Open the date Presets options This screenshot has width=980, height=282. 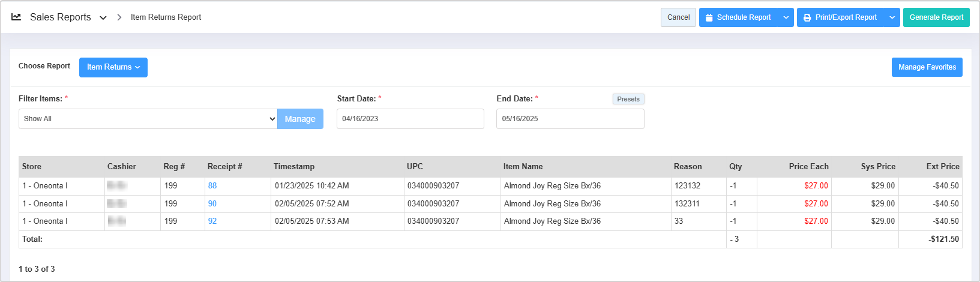pos(628,99)
